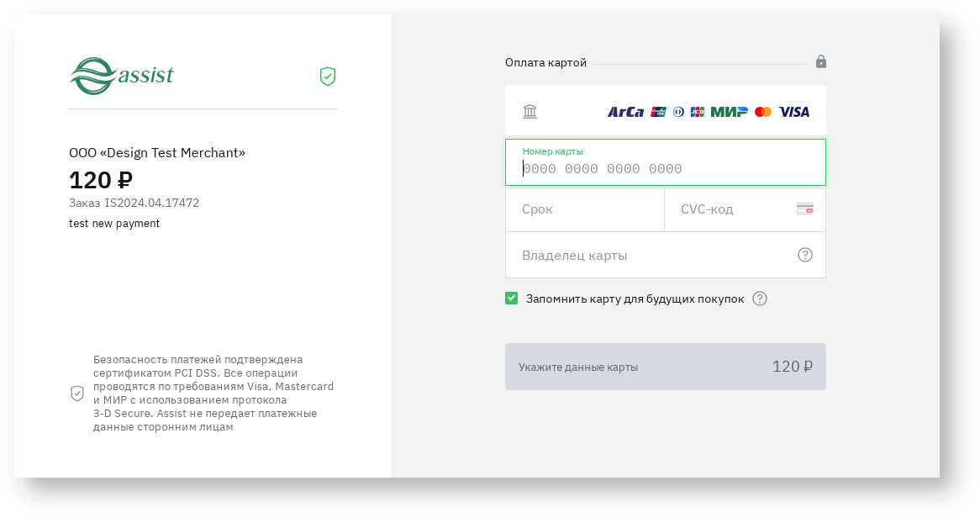Click the МИР payment system logo
Viewport: 980px width, 518px height.
click(x=729, y=112)
